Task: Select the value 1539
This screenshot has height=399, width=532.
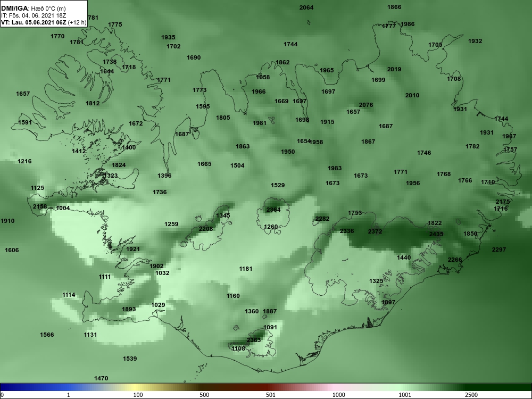Action: 130,358
